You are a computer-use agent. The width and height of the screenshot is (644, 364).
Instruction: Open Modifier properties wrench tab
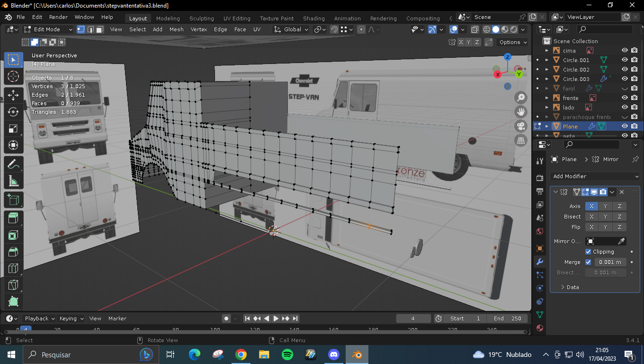pos(539,262)
